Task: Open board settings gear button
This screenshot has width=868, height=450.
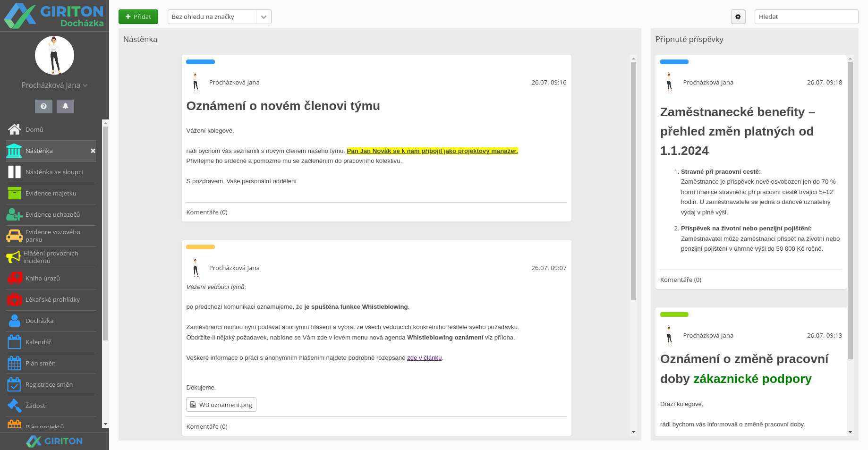Action: pyautogui.click(x=738, y=17)
